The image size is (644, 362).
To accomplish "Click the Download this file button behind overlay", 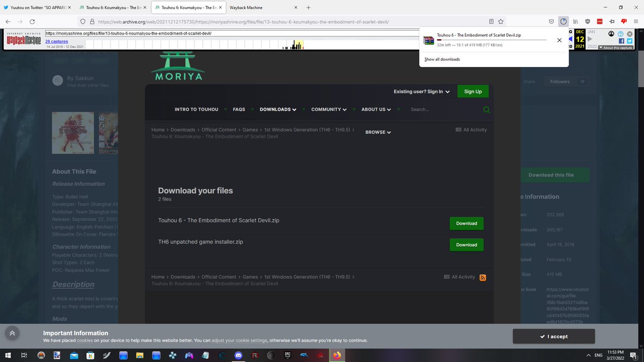I will [551, 175].
